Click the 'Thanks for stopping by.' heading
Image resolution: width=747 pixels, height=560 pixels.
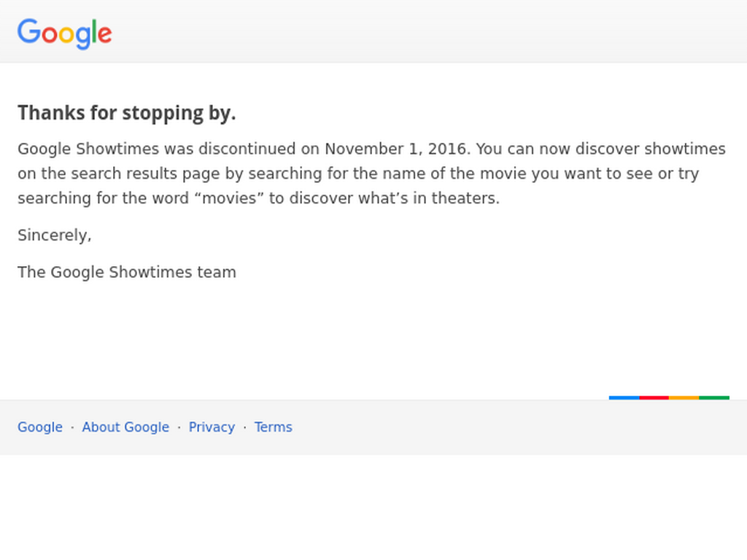pos(127,113)
